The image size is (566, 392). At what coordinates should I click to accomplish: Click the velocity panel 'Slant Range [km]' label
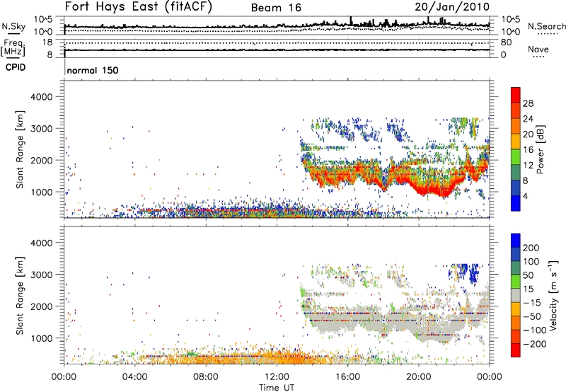[x=20, y=296]
